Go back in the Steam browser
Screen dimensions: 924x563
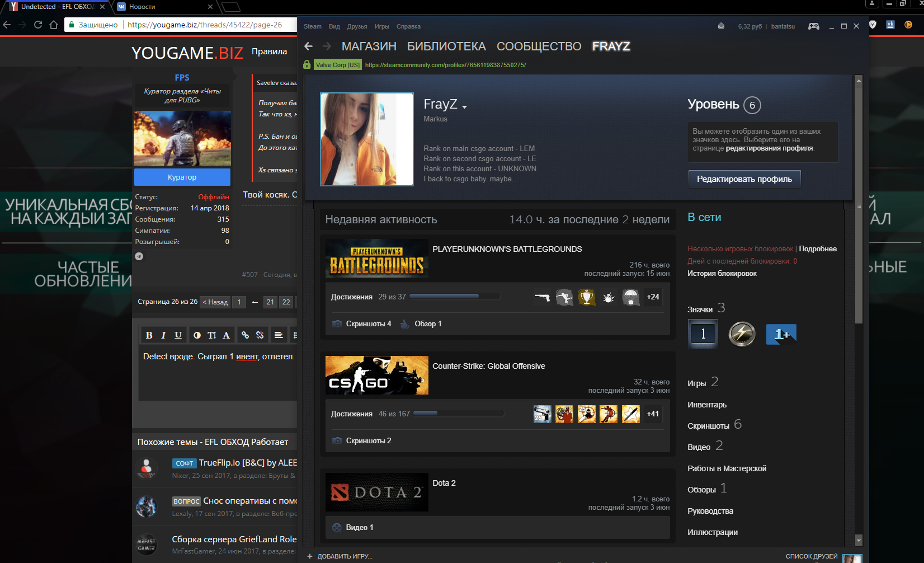coord(308,46)
